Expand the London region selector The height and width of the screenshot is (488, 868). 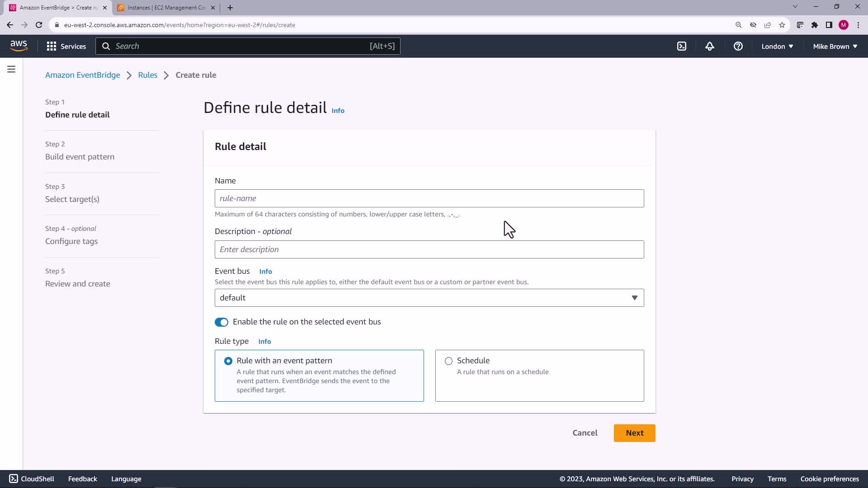(x=777, y=46)
